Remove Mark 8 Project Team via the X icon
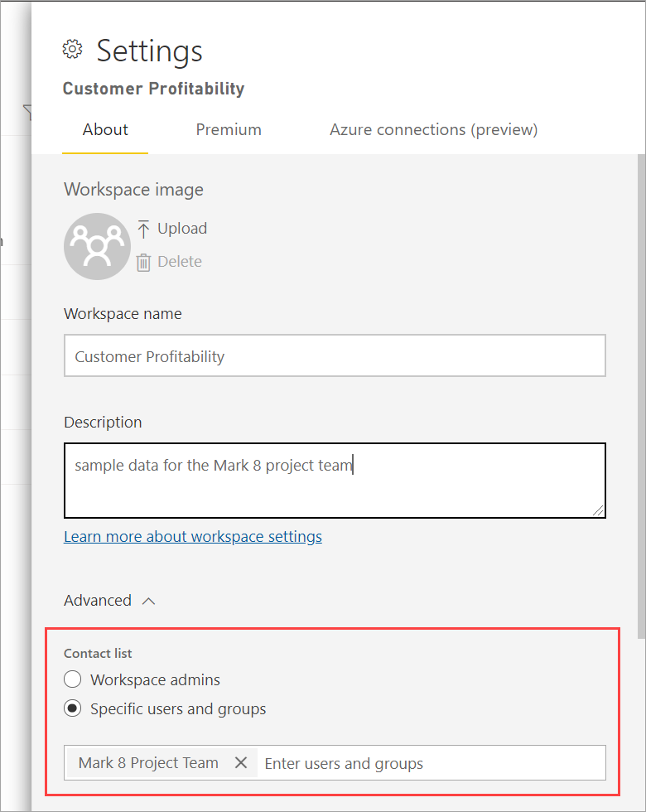Screen dimensions: 646x812 pyautogui.click(x=240, y=762)
